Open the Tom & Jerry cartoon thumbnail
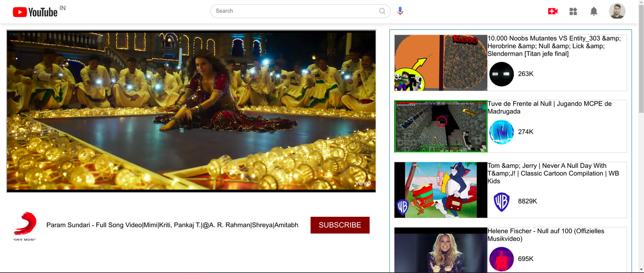The height and width of the screenshot is (273, 644). [x=441, y=190]
